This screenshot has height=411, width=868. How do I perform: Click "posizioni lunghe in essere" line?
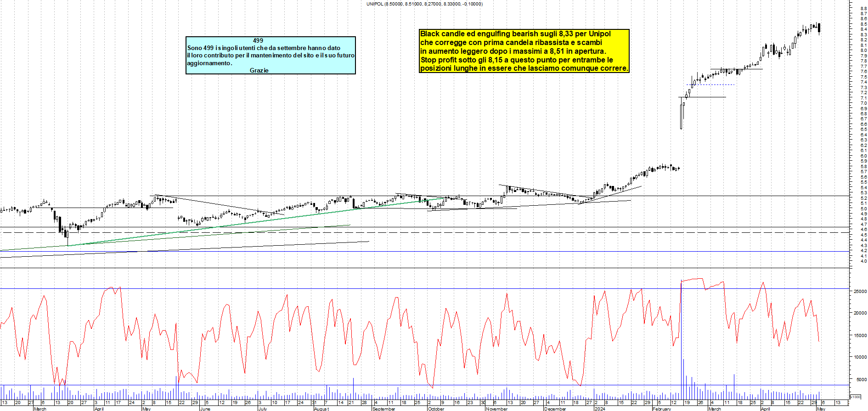[x=524, y=68]
